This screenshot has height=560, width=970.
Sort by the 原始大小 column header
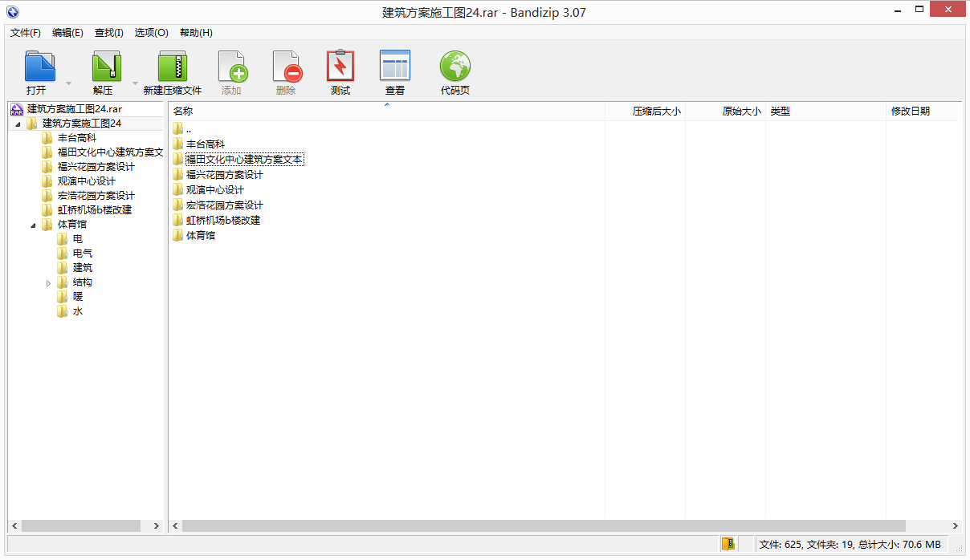[x=725, y=112]
